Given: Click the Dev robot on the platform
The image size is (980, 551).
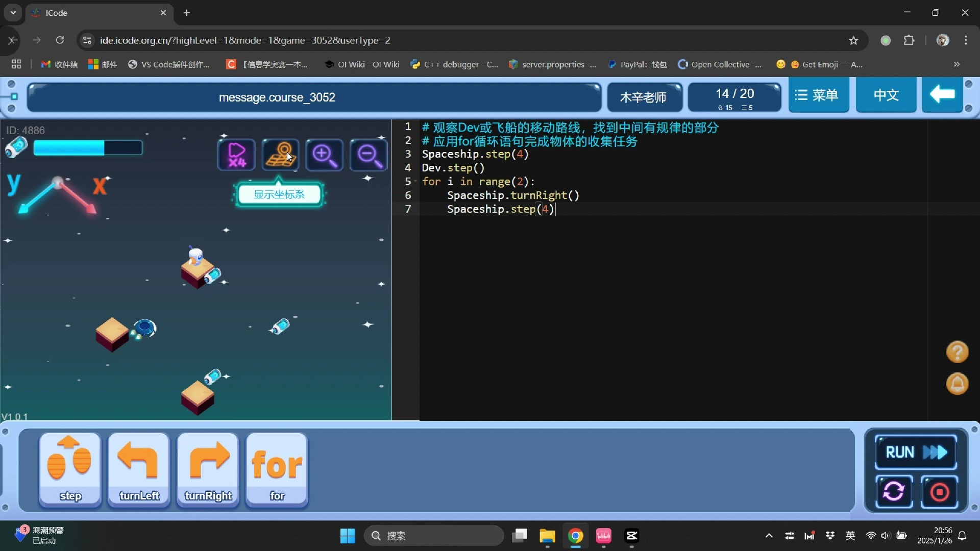Looking at the screenshot, I should click(x=195, y=256).
